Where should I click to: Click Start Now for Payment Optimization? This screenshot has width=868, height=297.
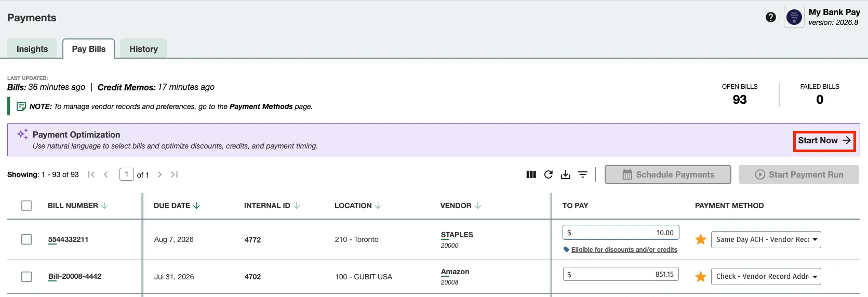point(824,141)
